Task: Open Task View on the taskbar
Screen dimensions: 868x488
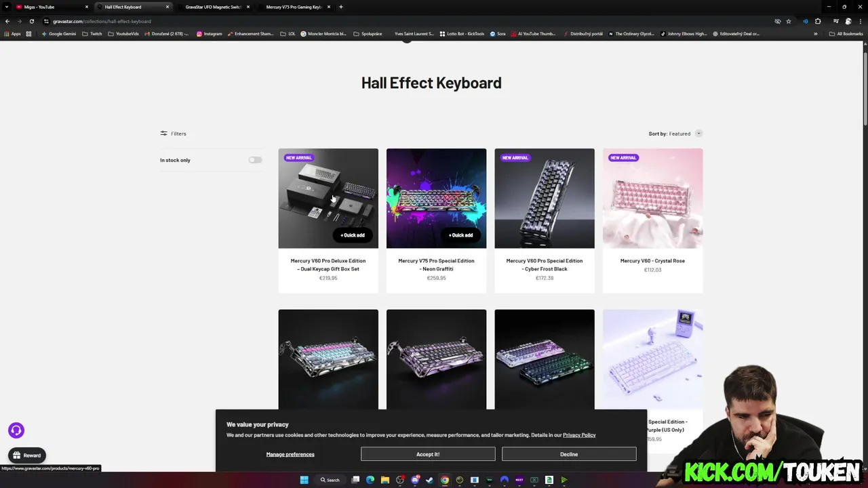Action: 355,480
